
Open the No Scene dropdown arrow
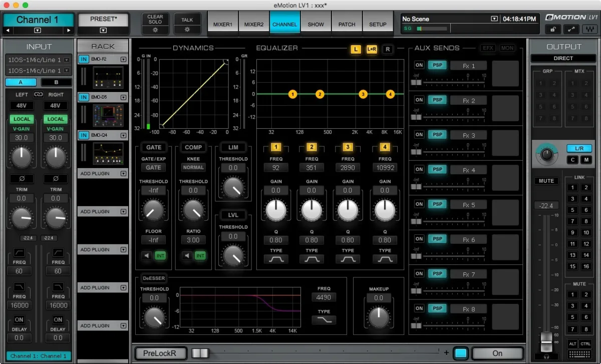[x=494, y=19]
